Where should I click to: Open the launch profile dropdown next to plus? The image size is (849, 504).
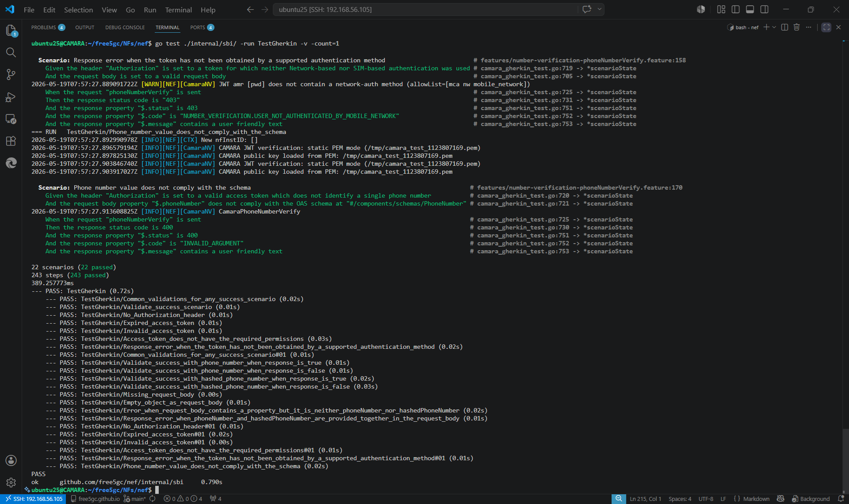tap(774, 27)
